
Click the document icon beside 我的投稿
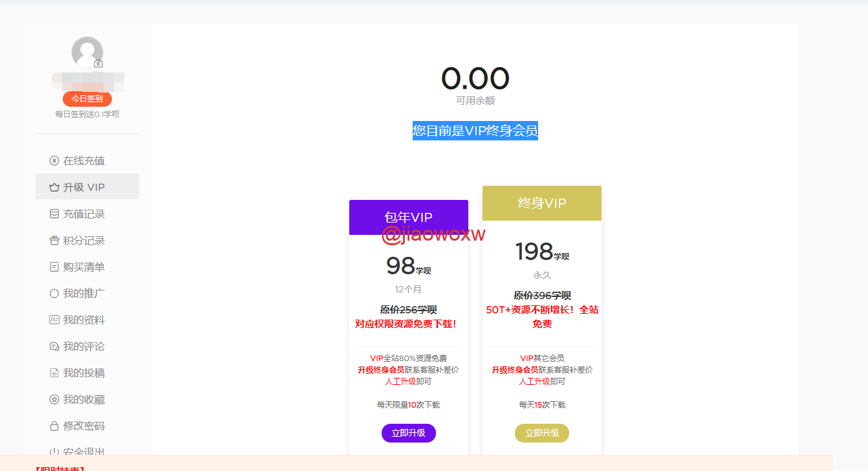pyautogui.click(x=54, y=373)
